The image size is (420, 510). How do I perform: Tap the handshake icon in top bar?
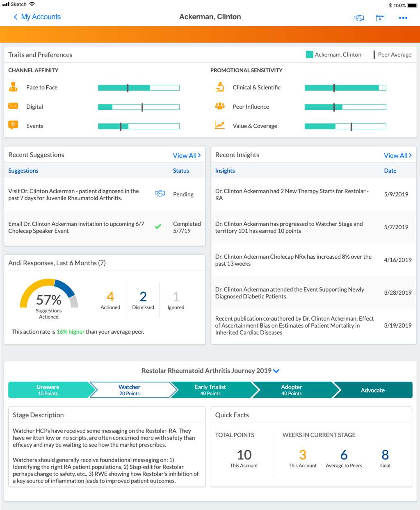pyautogui.click(x=359, y=18)
